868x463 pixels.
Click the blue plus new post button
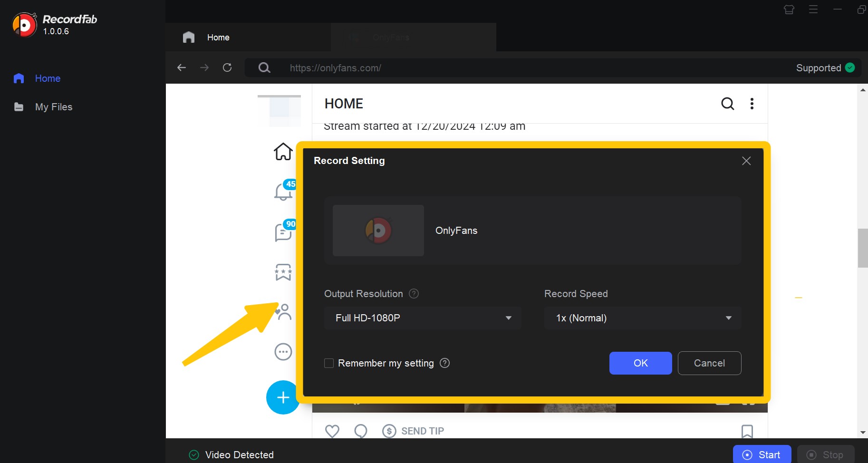[283, 397]
